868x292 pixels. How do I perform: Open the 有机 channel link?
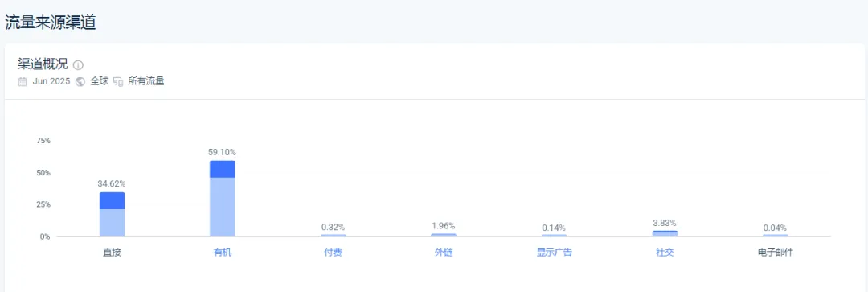[x=223, y=253]
